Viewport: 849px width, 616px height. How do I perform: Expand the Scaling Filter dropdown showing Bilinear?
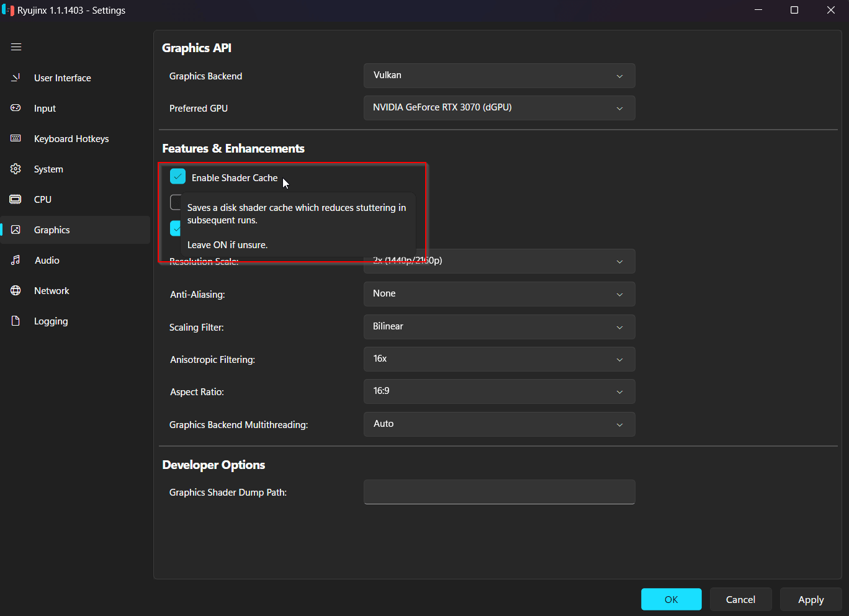499,327
